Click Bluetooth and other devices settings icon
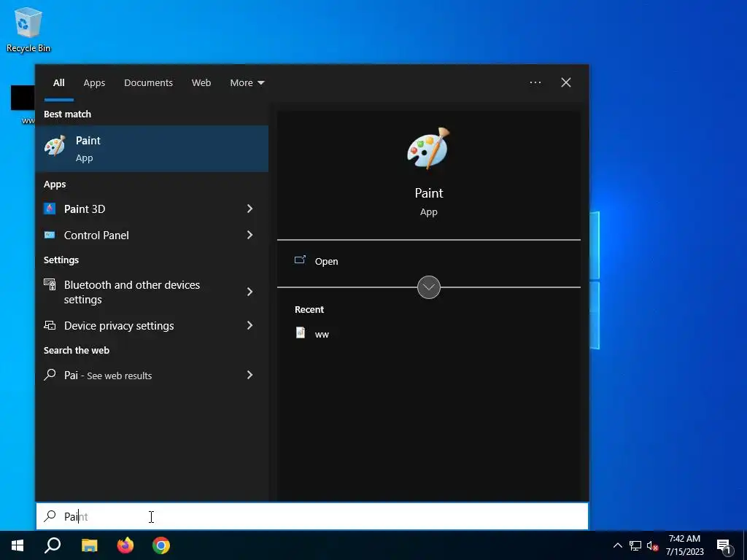The height and width of the screenshot is (560, 747). tap(50, 285)
